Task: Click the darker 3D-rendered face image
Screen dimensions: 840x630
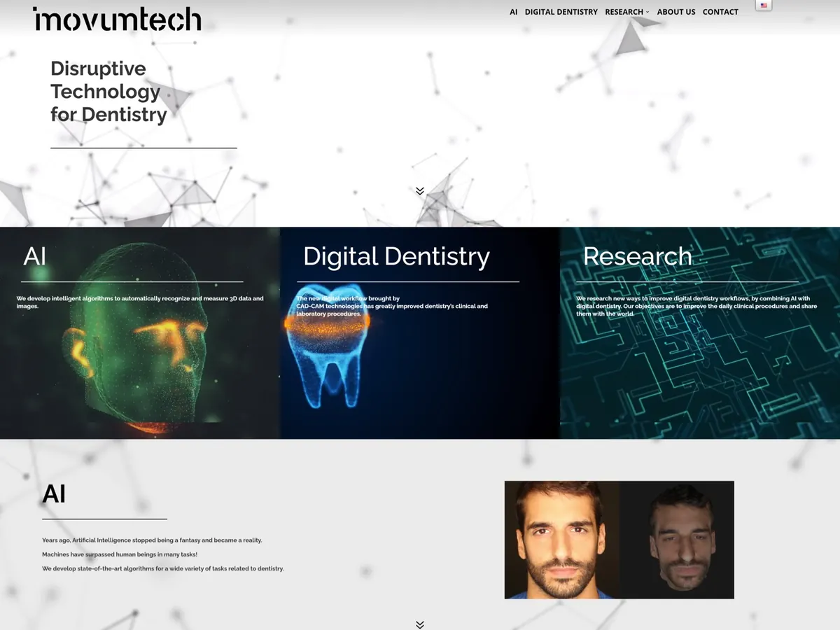Action: pos(678,540)
